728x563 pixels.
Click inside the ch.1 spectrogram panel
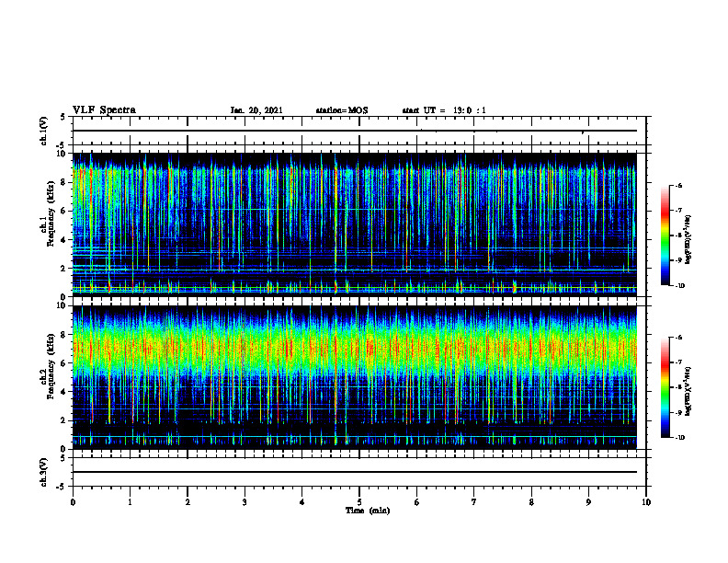[x=355, y=224]
